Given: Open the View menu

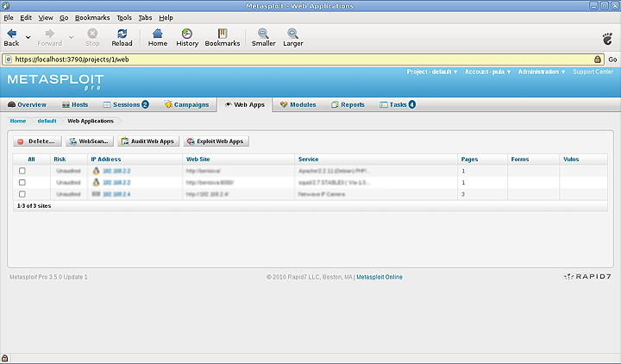Looking at the screenshot, I should coord(46,18).
